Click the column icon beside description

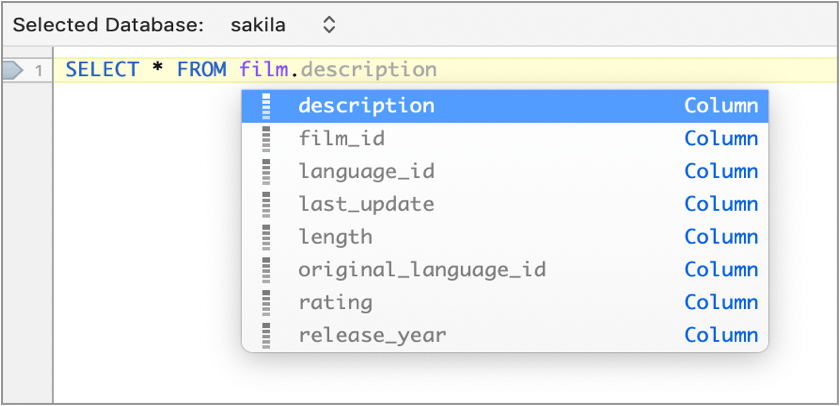[266, 106]
